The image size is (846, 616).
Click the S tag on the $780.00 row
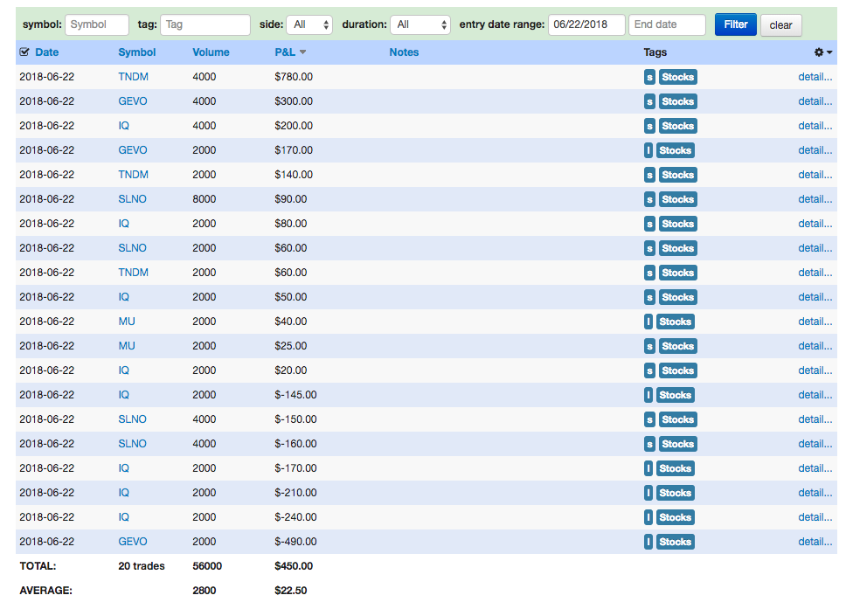point(649,77)
